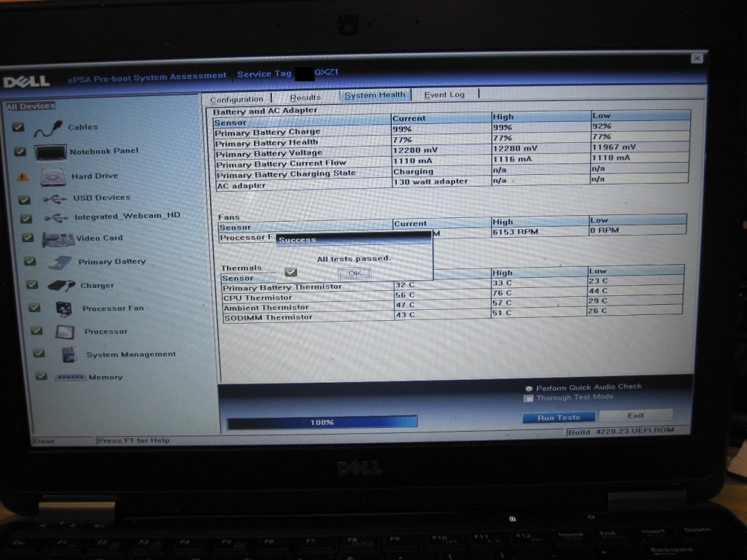Select the System Management icon
Screen dimensions: 747x560
coord(69,355)
